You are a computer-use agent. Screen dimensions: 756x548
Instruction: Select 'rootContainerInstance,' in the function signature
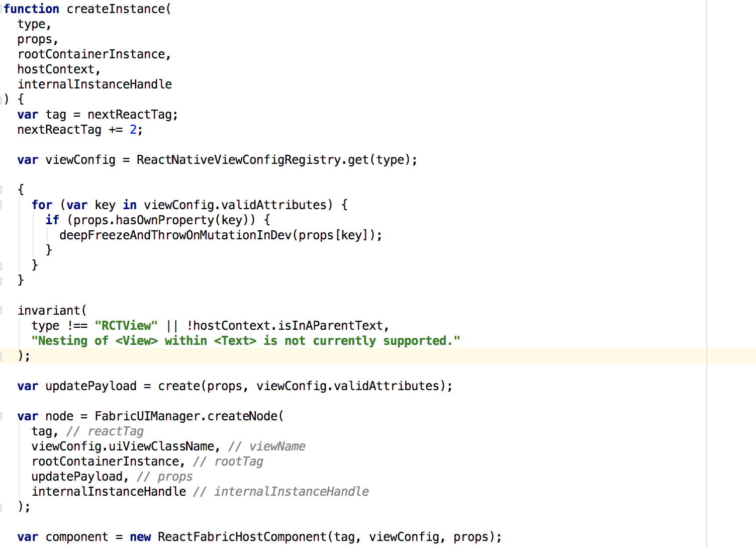[x=94, y=54]
